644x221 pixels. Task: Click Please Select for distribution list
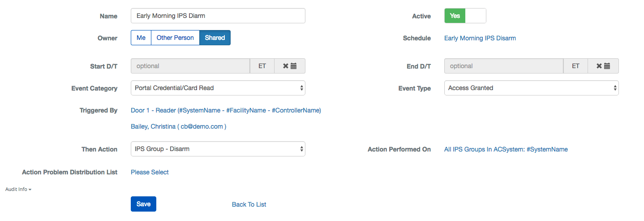click(x=150, y=172)
